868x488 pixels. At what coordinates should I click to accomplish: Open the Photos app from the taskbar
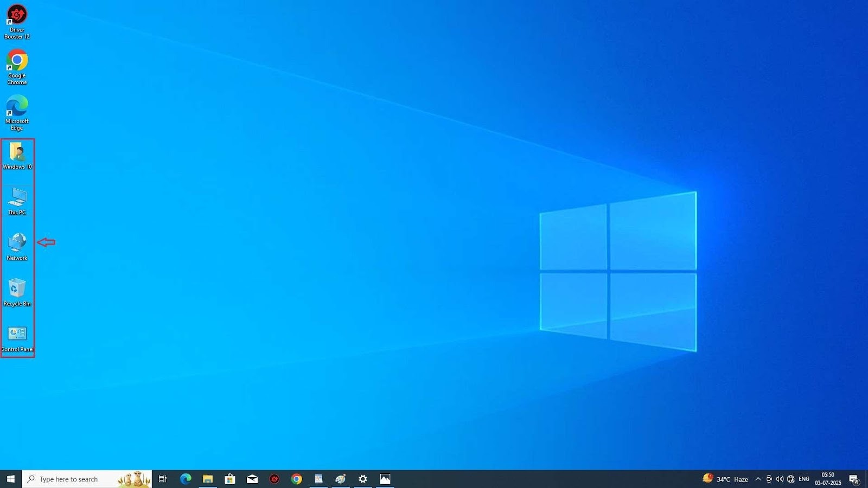pyautogui.click(x=386, y=479)
